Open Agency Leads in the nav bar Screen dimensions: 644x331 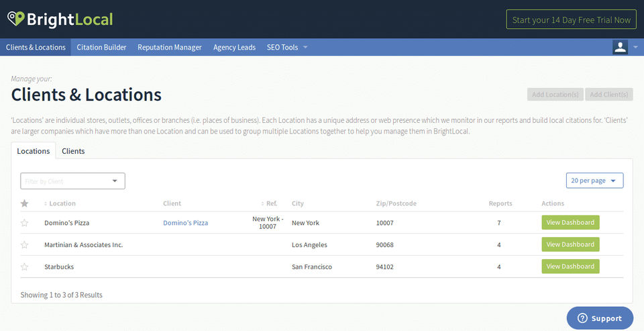point(235,47)
